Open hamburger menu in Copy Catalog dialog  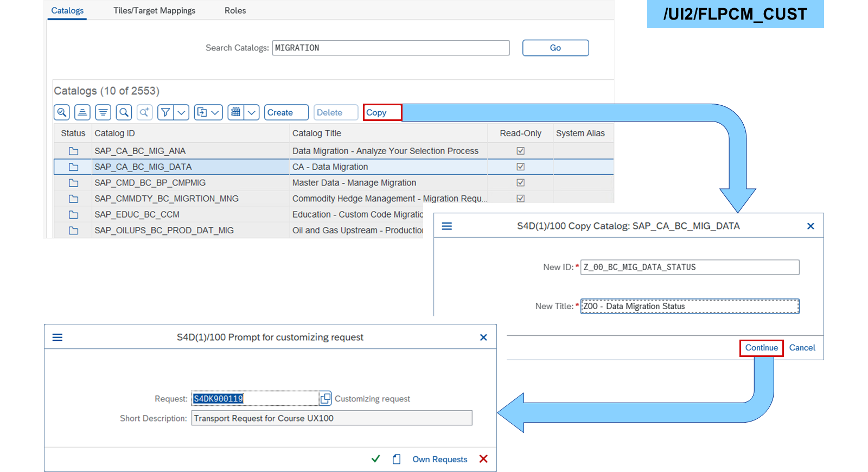(x=447, y=226)
